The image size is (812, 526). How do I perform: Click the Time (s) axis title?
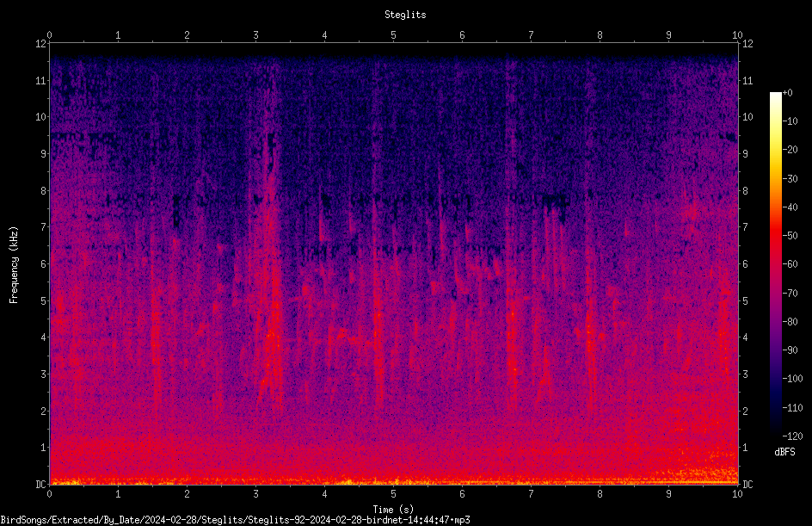(393, 510)
